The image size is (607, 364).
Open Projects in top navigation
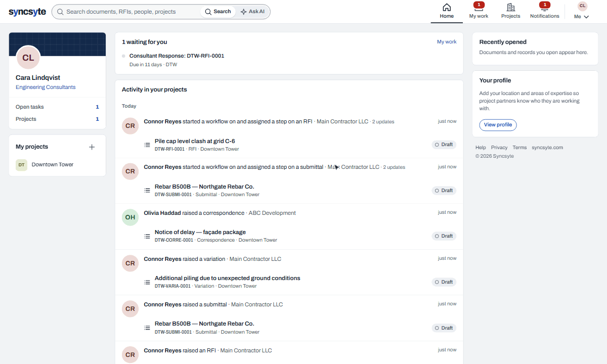511,12
